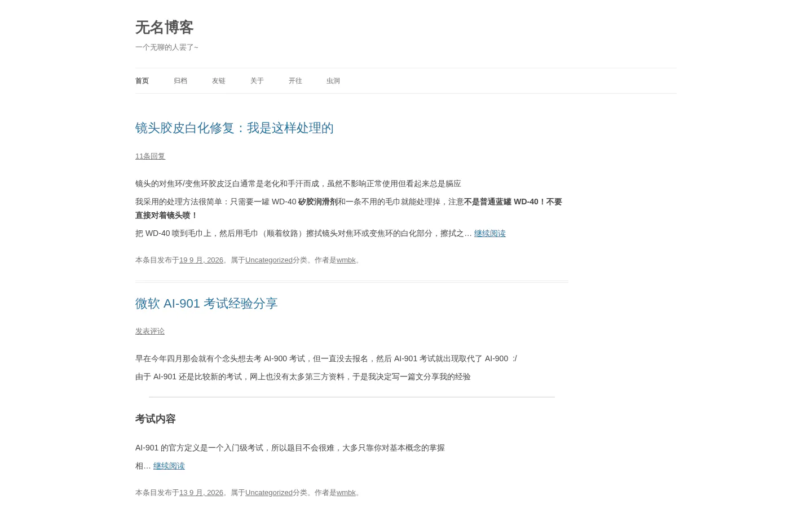This screenshot has width=812, height=508.
Task: Click 继续阅读 on the AI-901 post
Action: (169, 466)
